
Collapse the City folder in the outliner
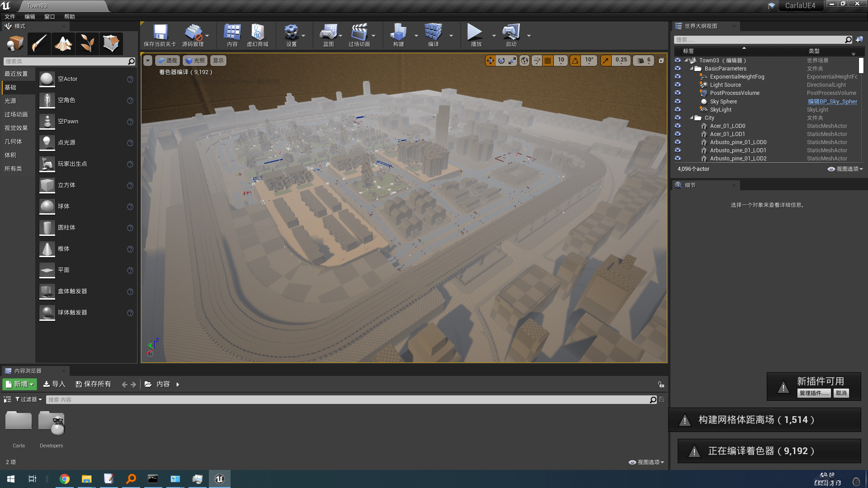tap(692, 118)
